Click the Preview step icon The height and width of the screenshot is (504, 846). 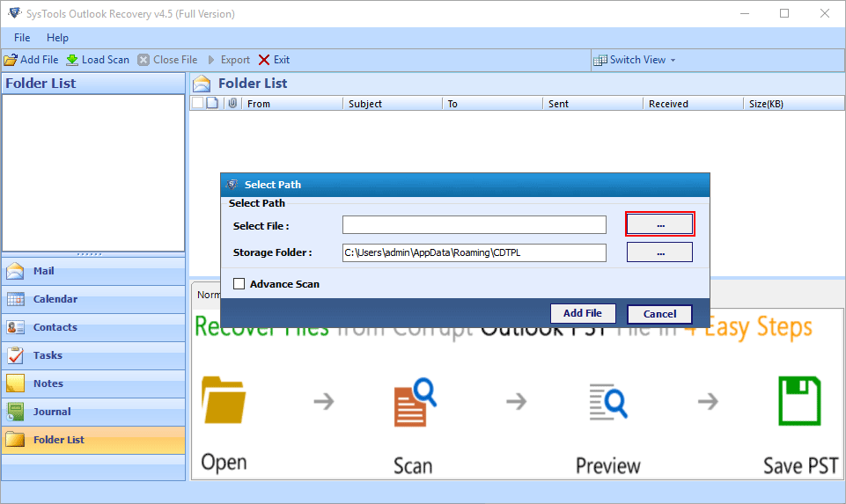click(608, 402)
